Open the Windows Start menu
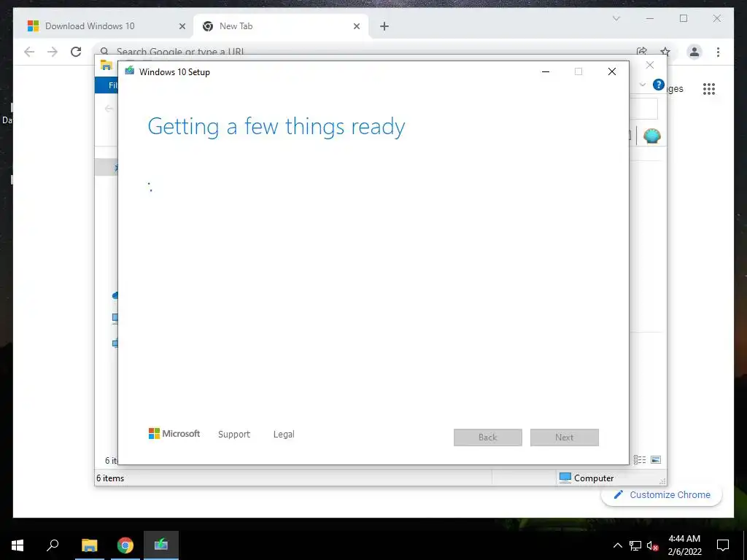 click(18, 545)
